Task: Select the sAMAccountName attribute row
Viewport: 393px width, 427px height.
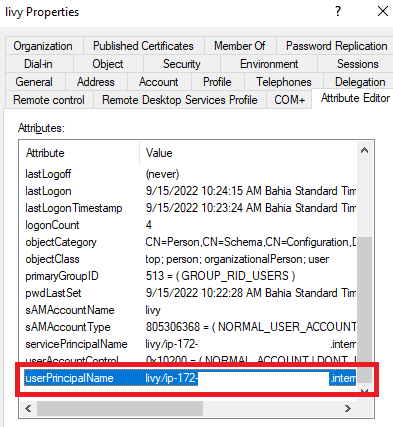Action: click(x=190, y=310)
